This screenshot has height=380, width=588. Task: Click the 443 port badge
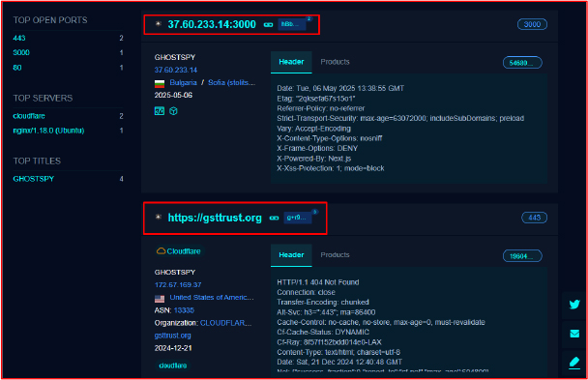pyautogui.click(x=534, y=218)
